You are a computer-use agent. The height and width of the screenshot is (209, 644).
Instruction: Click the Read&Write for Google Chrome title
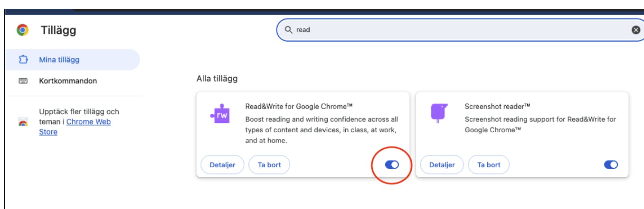point(299,106)
